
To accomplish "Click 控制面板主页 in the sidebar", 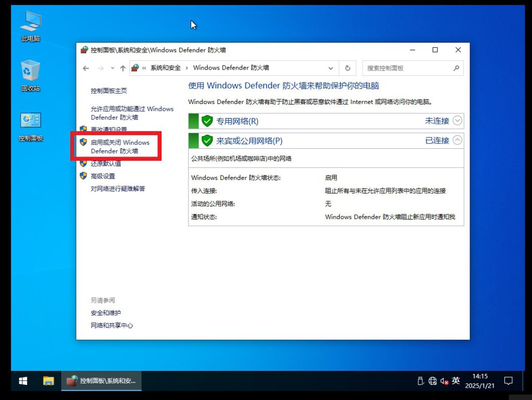I will tap(109, 91).
